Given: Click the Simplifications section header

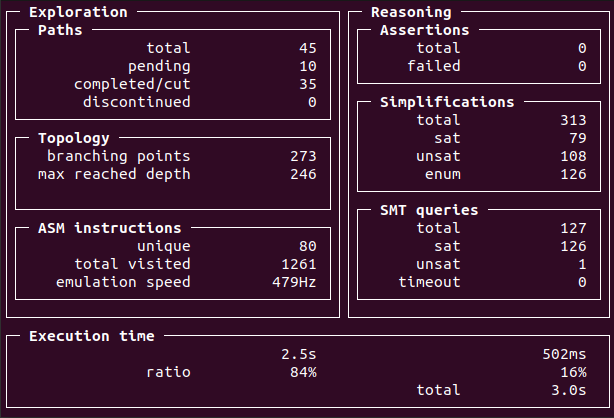Looking at the screenshot, I should tap(447, 102).
